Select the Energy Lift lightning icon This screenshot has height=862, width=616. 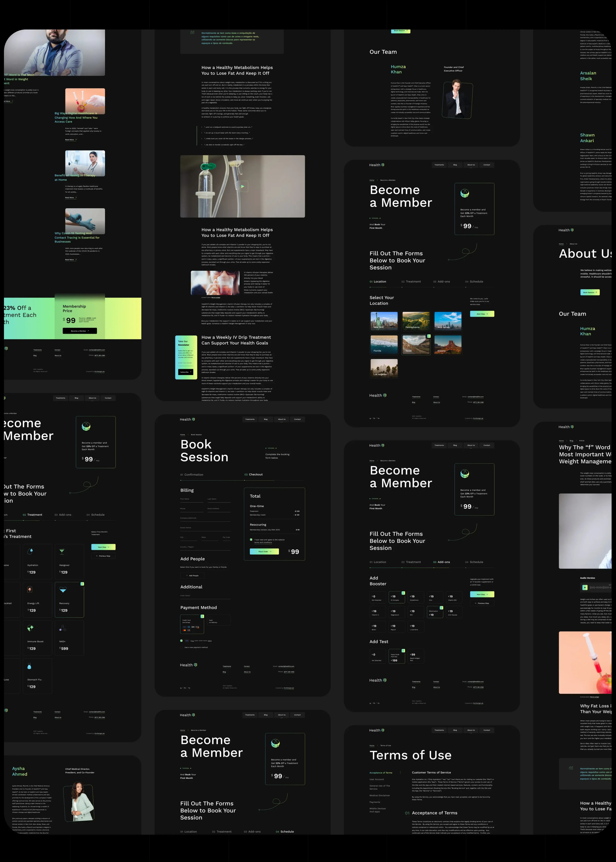[x=30, y=589]
